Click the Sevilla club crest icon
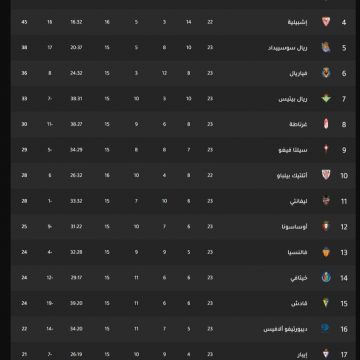Image resolution: width=360 pixels, height=360 pixels. [326, 22]
